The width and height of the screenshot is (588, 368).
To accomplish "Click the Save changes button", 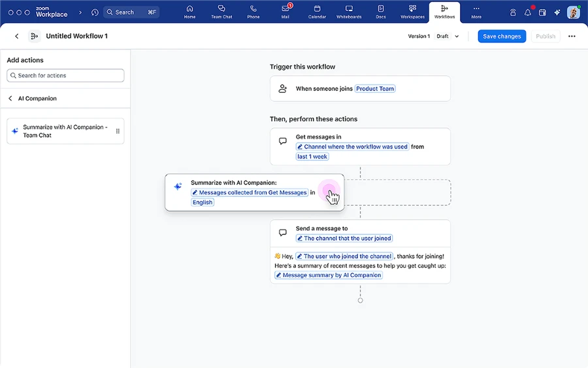I will 502,37.
